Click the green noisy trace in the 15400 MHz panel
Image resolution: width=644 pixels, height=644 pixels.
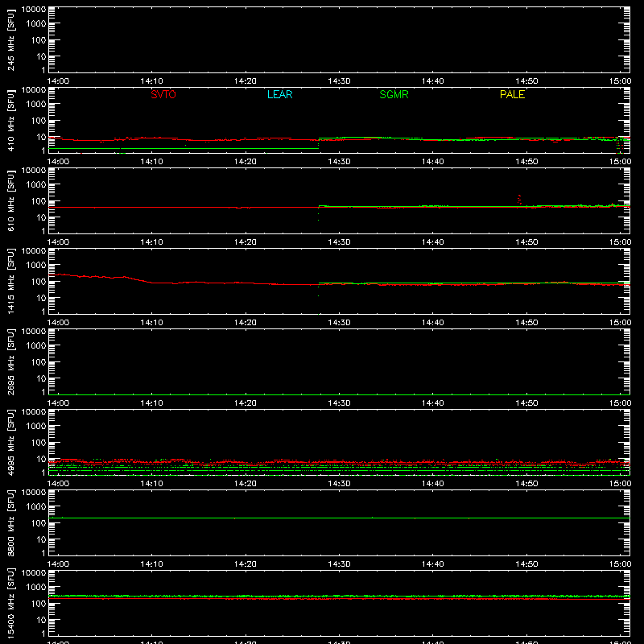point(339,596)
